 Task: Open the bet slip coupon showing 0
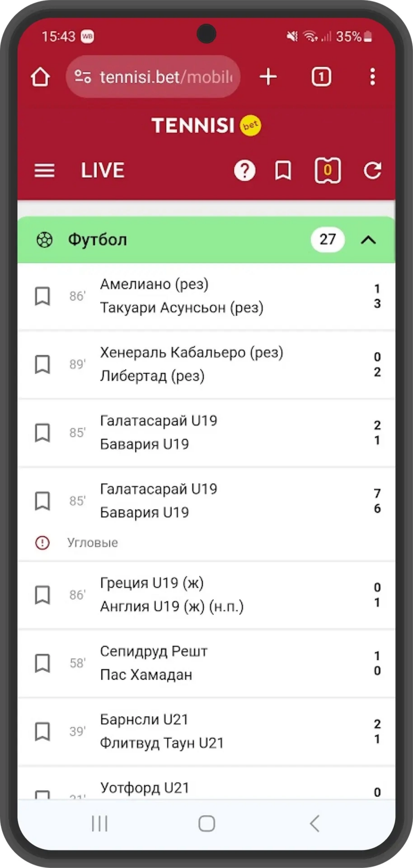pos(327,170)
